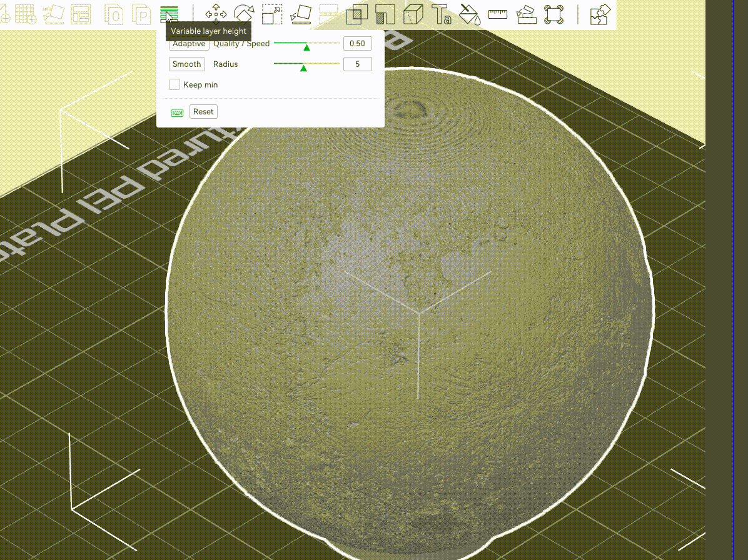Viewport: 748px width, 560px height.
Task: Select the Scale tool
Action: tap(272, 14)
